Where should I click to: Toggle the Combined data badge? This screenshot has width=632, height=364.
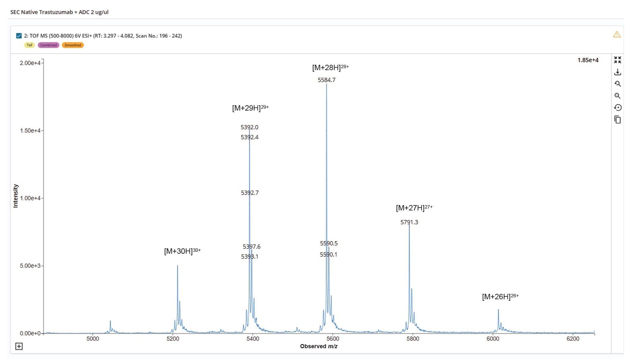[x=49, y=45]
